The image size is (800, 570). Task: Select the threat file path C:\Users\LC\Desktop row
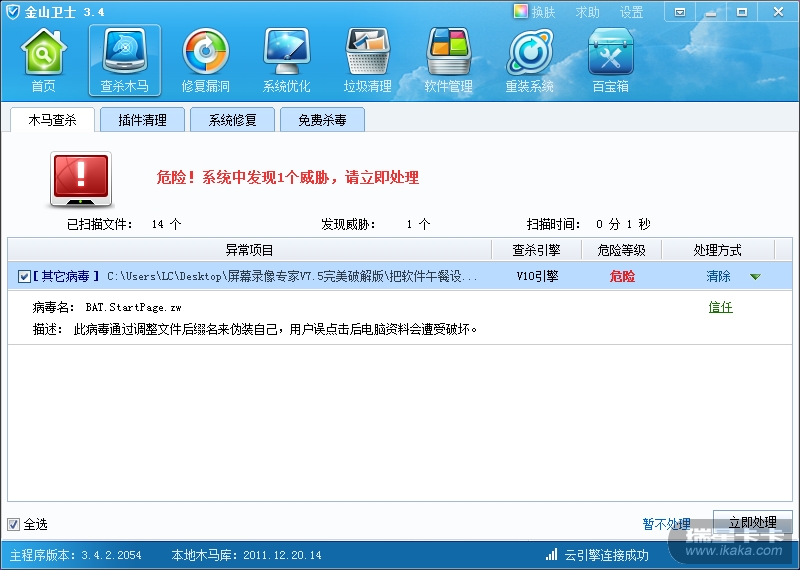click(292, 277)
